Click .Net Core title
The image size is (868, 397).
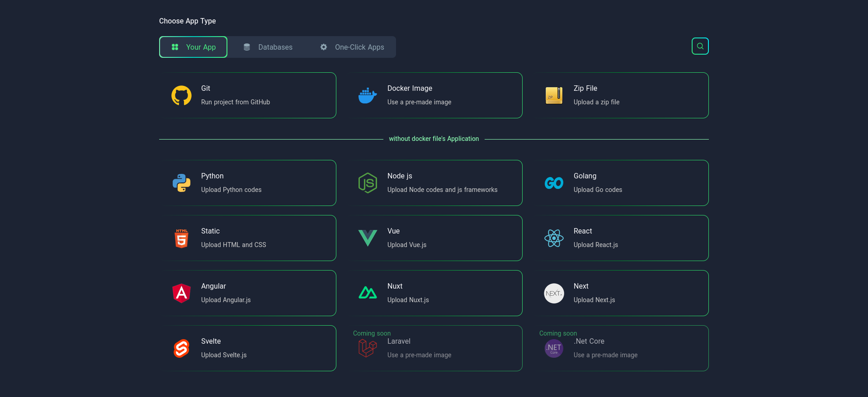(589, 341)
